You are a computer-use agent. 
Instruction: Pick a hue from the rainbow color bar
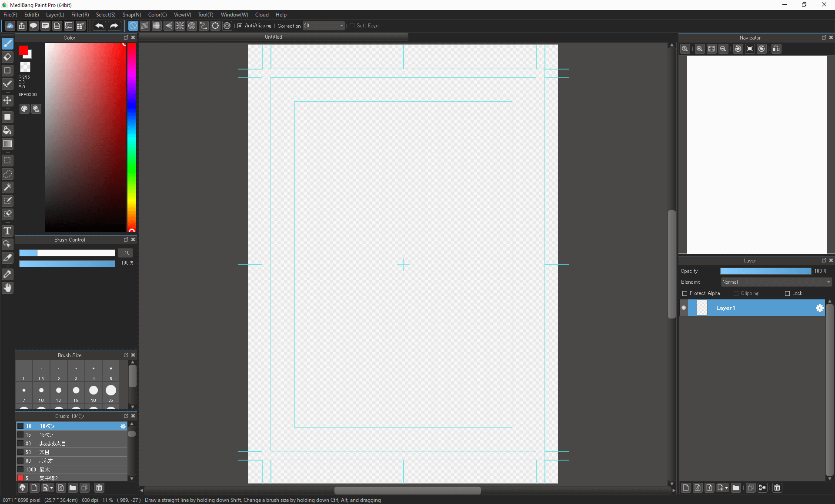tap(132, 130)
